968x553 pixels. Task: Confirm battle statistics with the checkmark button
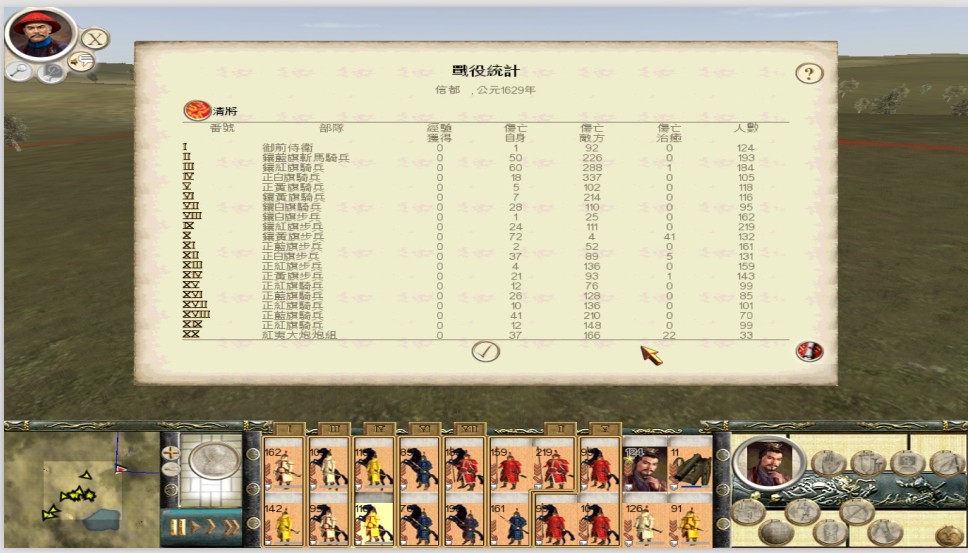point(485,351)
